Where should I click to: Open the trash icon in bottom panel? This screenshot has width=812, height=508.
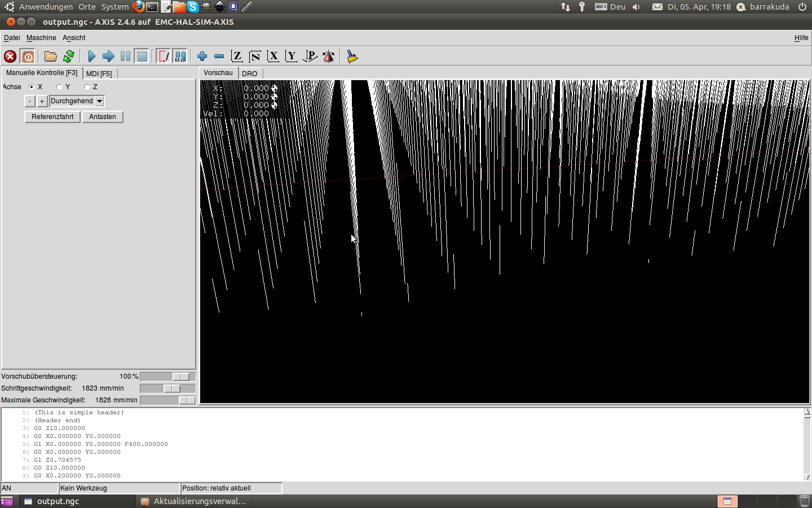coord(805,501)
